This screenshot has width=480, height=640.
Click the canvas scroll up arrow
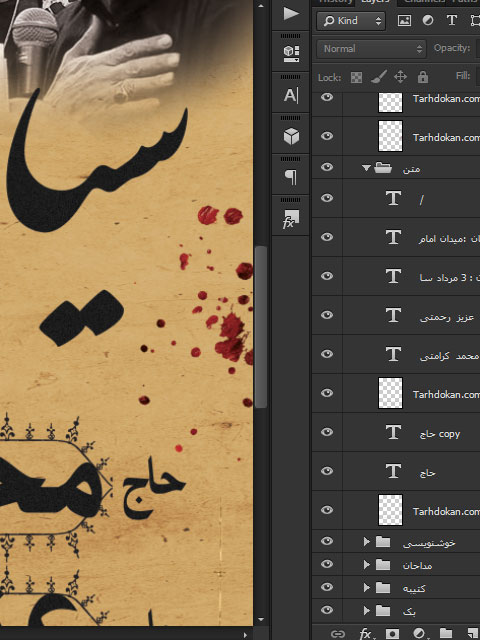point(261,6)
